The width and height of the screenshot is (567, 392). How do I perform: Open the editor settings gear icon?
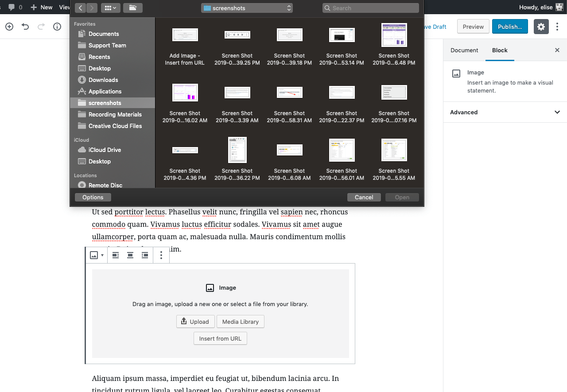point(541,27)
